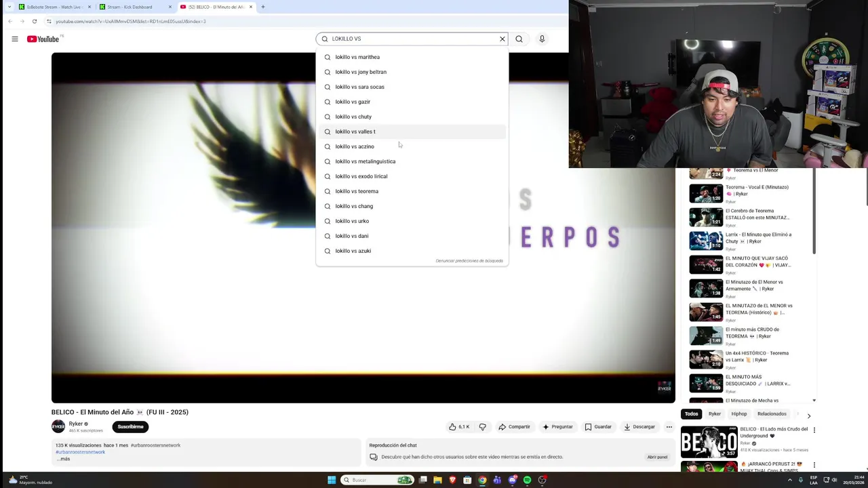Click inside the YouTube search field

(x=412, y=39)
